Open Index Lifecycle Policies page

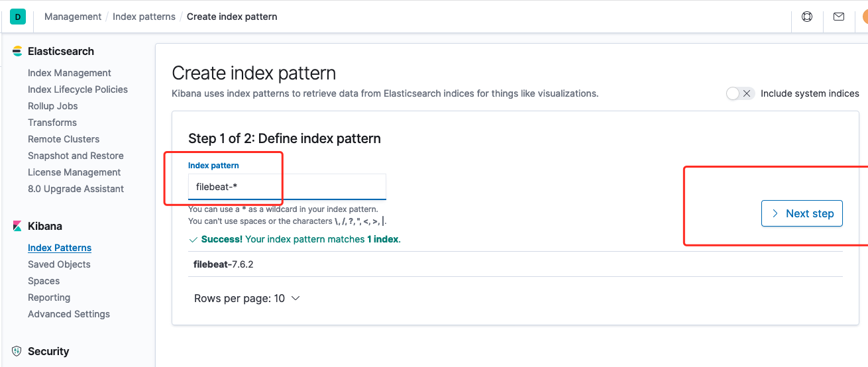pyautogui.click(x=78, y=89)
